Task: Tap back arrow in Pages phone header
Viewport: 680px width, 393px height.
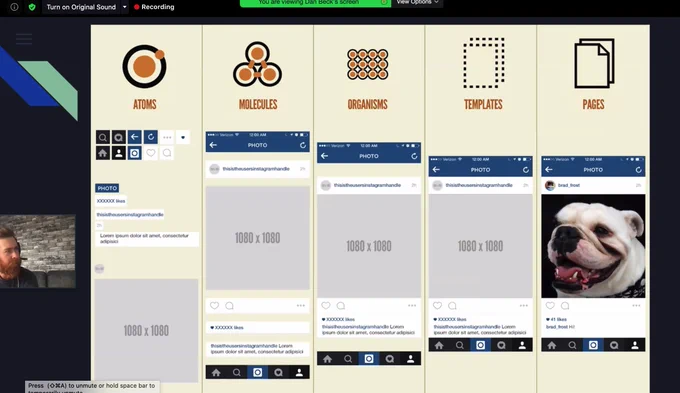Action: click(549, 170)
